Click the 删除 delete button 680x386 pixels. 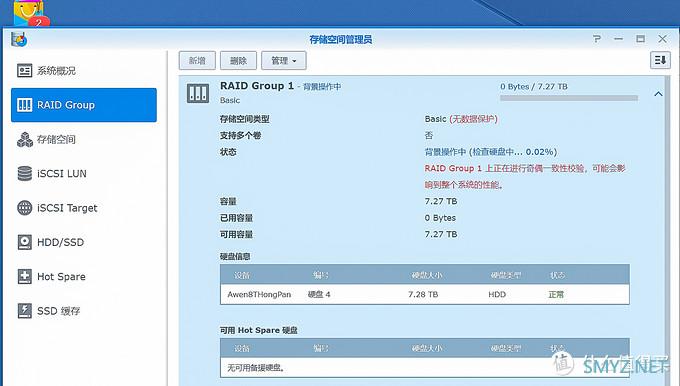click(x=238, y=60)
